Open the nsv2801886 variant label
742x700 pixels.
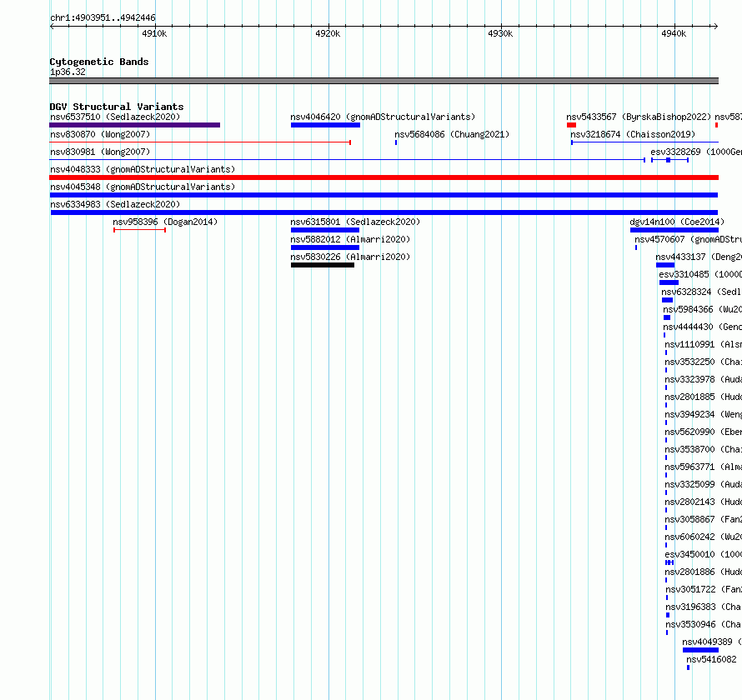[703, 572]
